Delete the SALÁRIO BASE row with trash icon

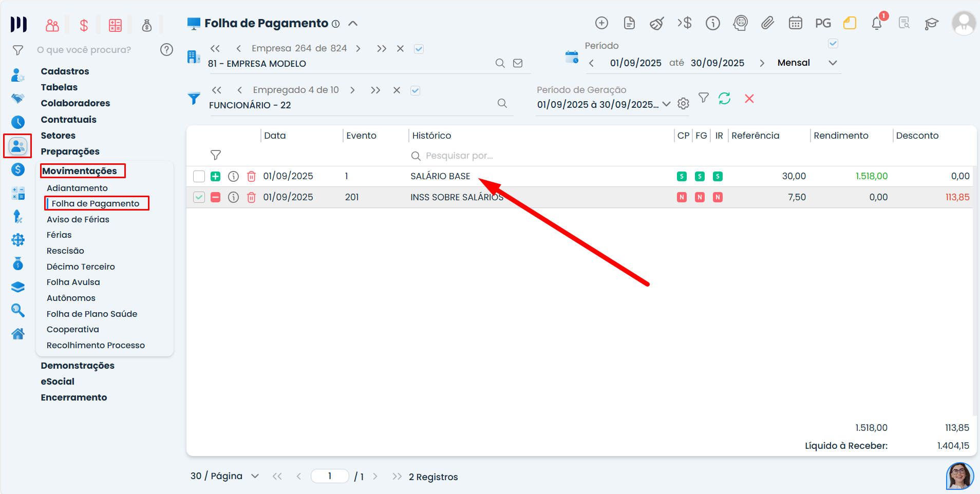coord(251,177)
